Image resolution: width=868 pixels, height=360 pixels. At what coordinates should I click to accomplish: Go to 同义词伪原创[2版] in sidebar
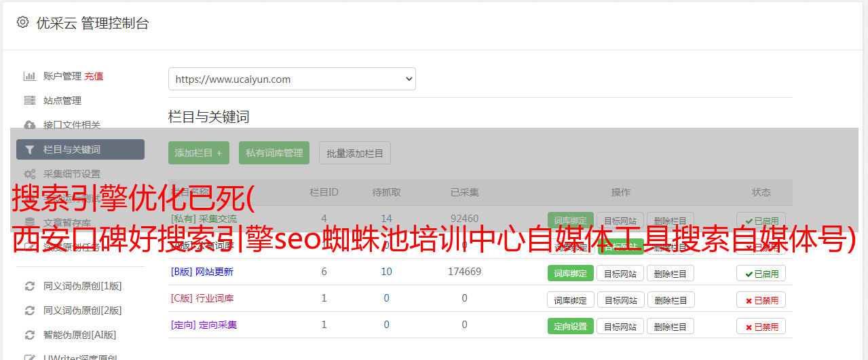click(x=83, y=310)
